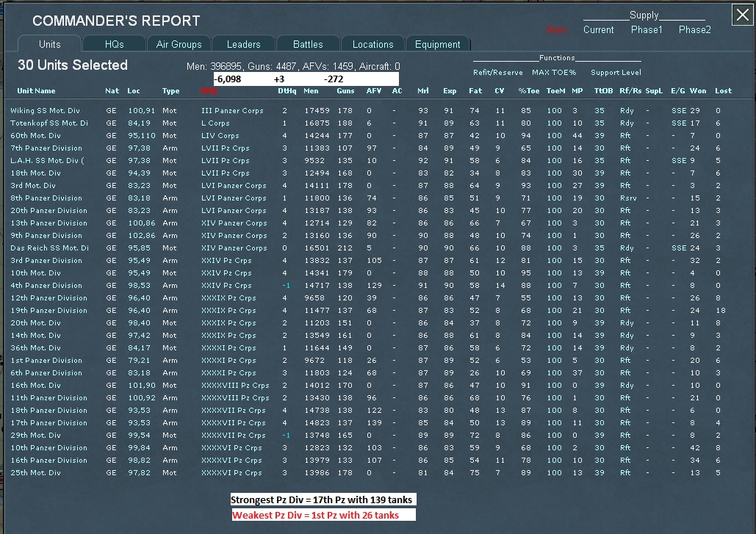Open LIV Corps HQ link
The image size is (756, 534).
pos(220,135)
